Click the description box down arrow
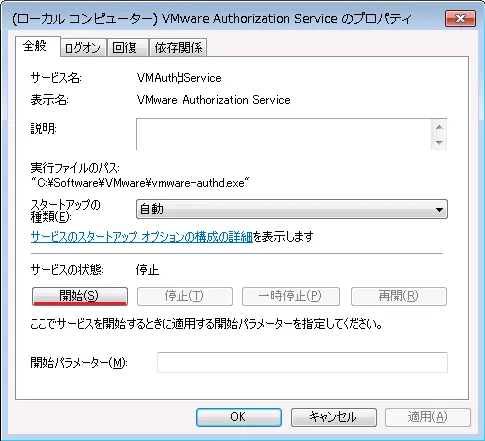The image size is (485, 441). coord(439,142)
